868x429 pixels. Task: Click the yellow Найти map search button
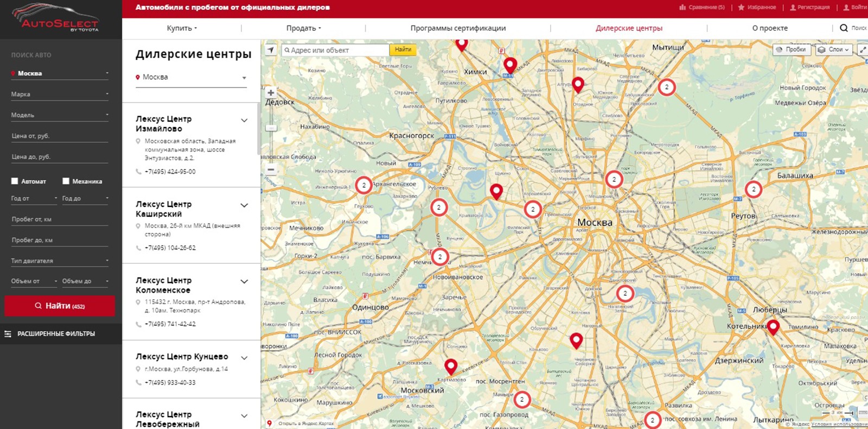403,49
